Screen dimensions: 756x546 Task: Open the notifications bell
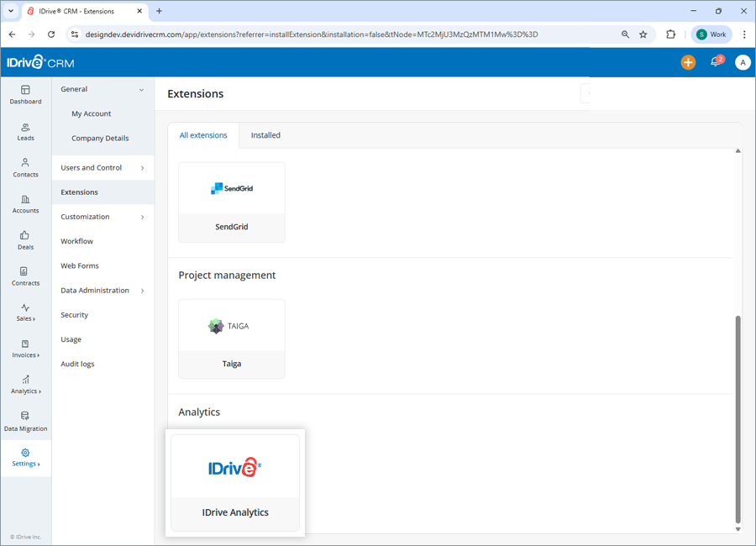click(x=715, y=62)
